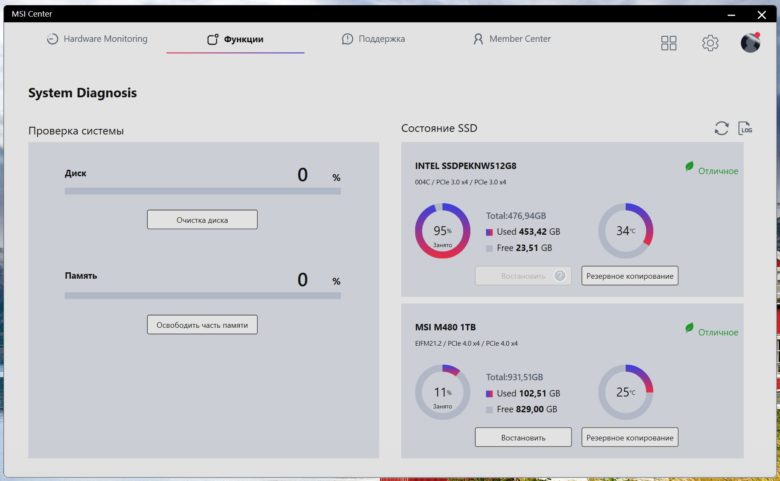The image size is (780, 481).
Task: Click the Функции tab icon
Action: pyautogui.click(x=212, y=39)
